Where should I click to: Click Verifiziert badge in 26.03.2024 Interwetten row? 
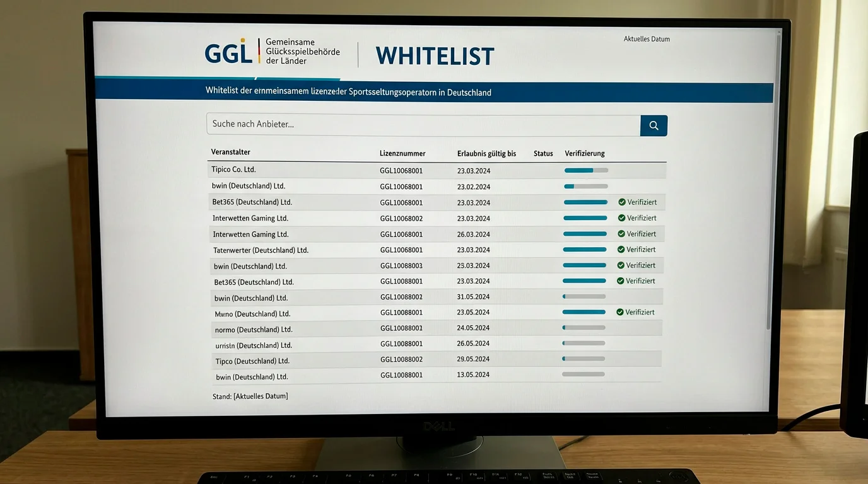[637, 234]
